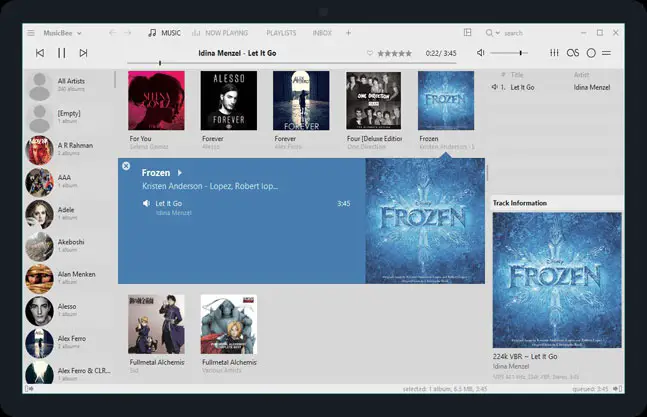The image size is (647, 417).
Task: Sort the queue by the Title column
Action: (517, 75)
